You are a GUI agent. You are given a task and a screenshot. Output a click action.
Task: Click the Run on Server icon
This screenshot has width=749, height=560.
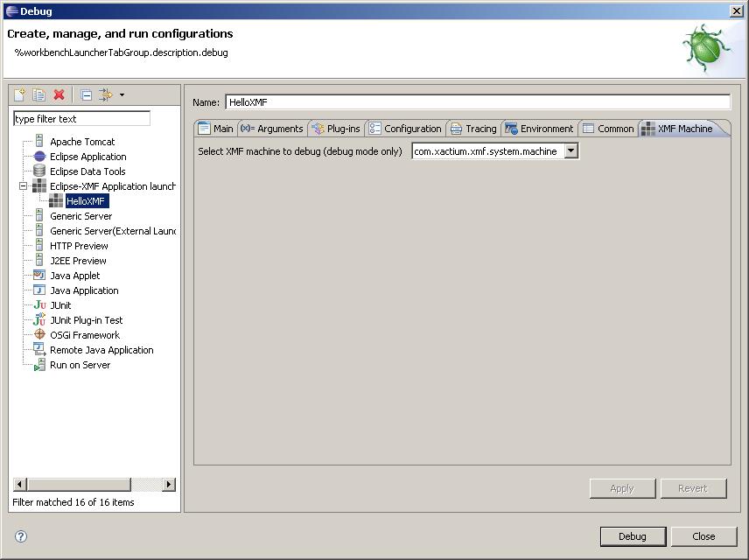pos(39,365)
